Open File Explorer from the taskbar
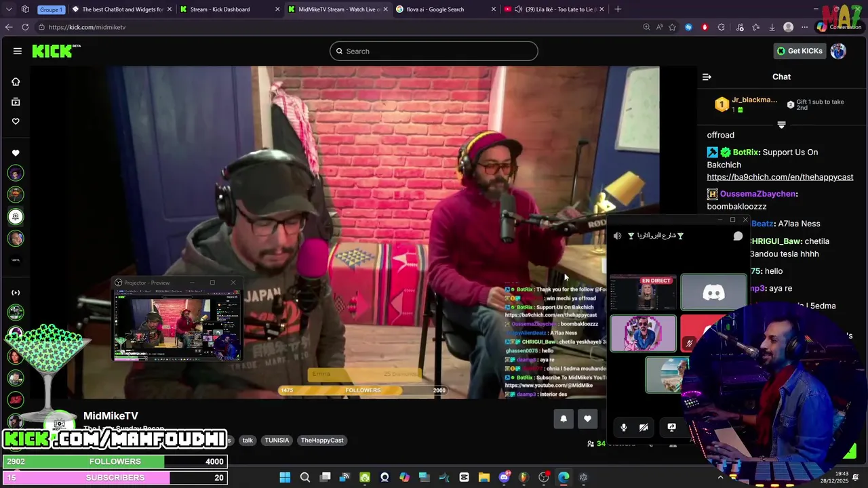This screenshot has height=488, width=868. tap(484, 477)
